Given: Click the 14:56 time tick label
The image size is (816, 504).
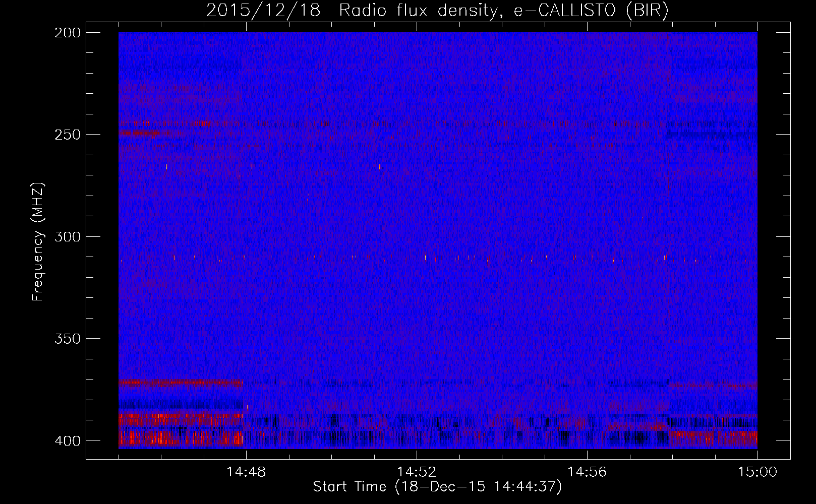Looking at the screenshot, I should click(x=587, y=472).
